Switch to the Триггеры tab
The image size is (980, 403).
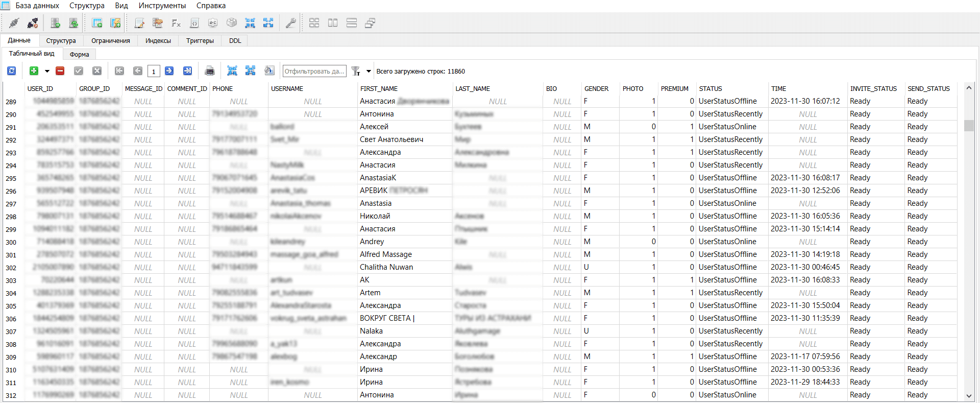pyautogui.click(x=200, y=40)
